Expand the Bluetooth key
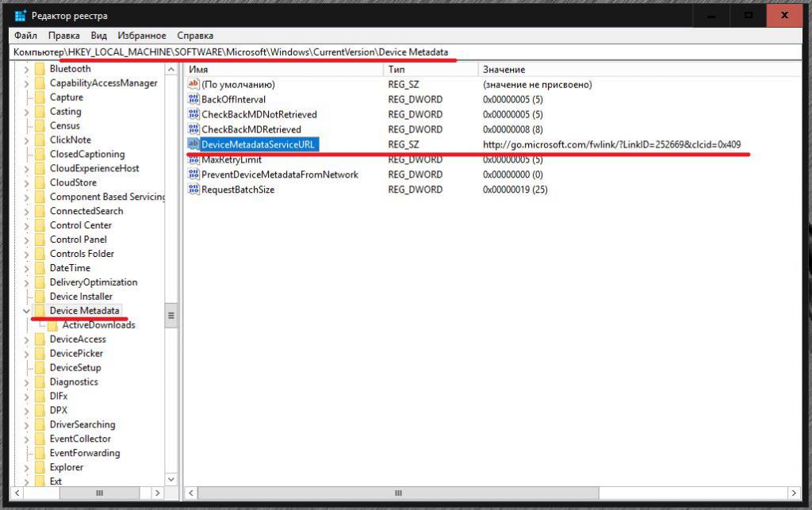The image size is (812, 510). click(26, 69)
